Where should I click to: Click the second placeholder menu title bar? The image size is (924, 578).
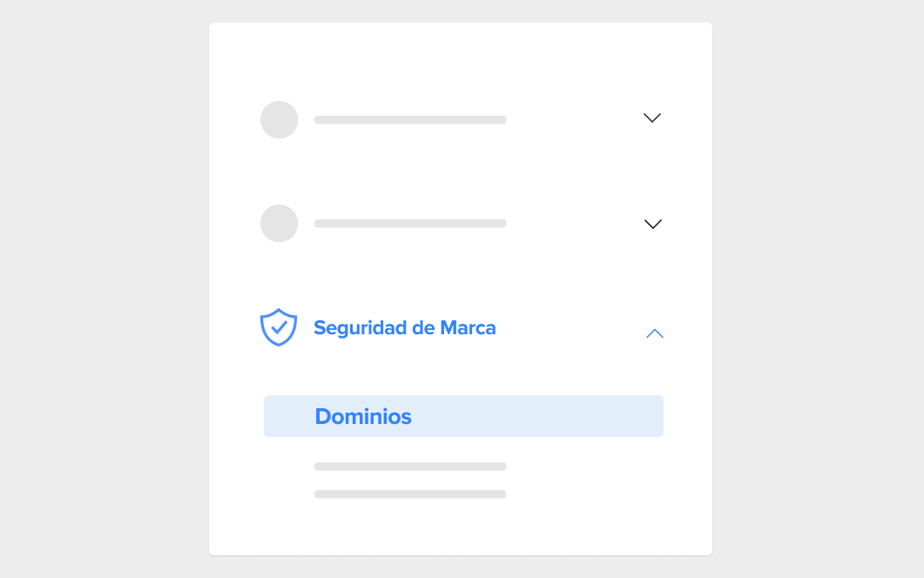coord(410,224)
